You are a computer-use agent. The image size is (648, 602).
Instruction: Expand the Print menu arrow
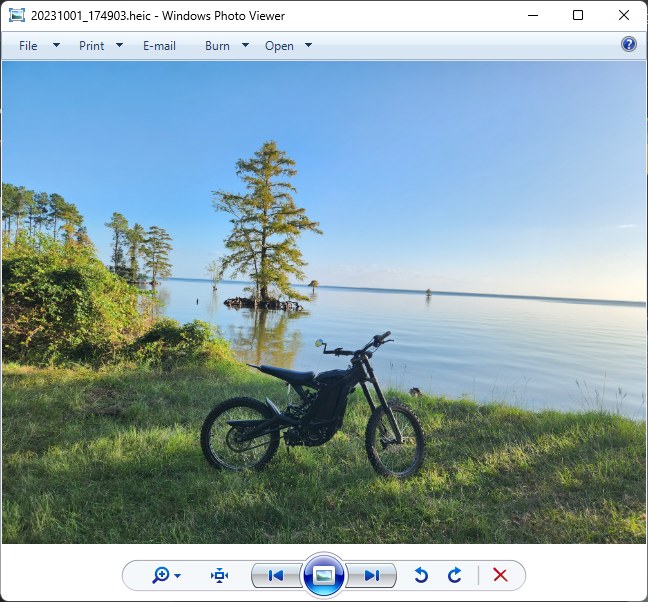tap(119, 45)
